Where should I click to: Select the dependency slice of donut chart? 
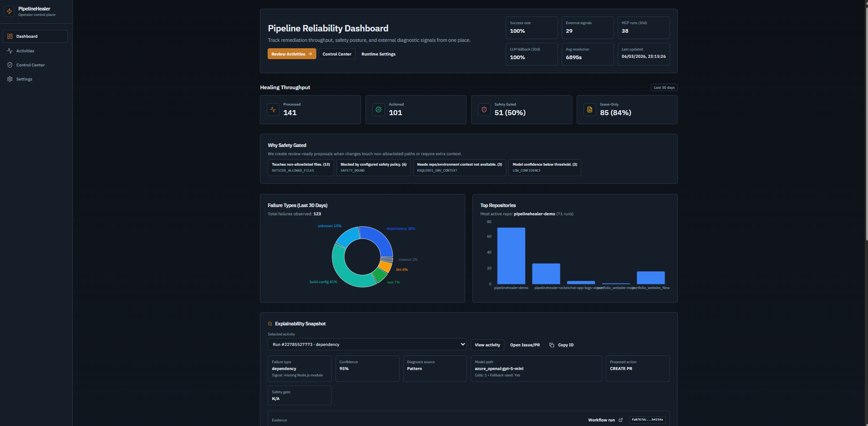pos(380,238)
